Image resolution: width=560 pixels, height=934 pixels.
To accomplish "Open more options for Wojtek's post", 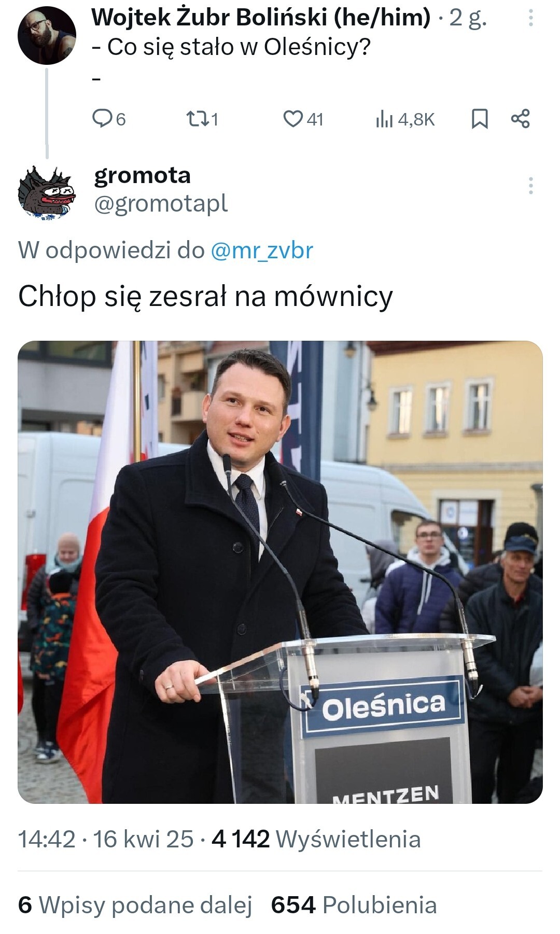I will tap(530, 18).
